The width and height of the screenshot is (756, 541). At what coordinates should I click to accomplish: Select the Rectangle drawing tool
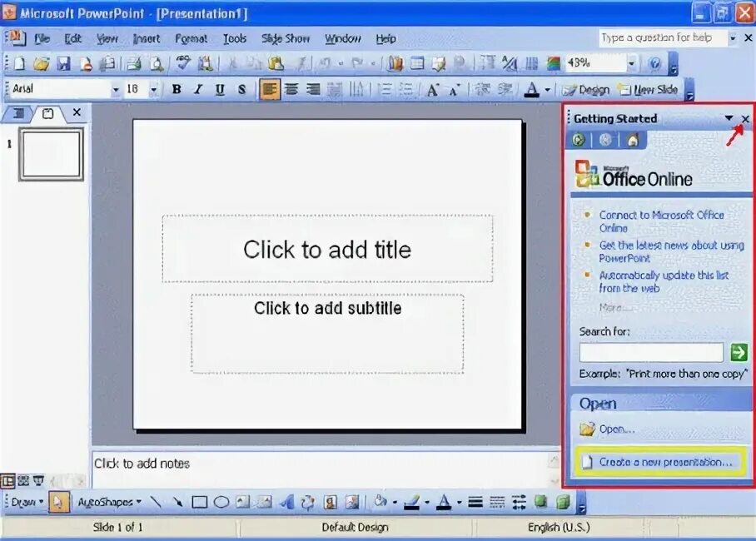click(x=199, y=503)
